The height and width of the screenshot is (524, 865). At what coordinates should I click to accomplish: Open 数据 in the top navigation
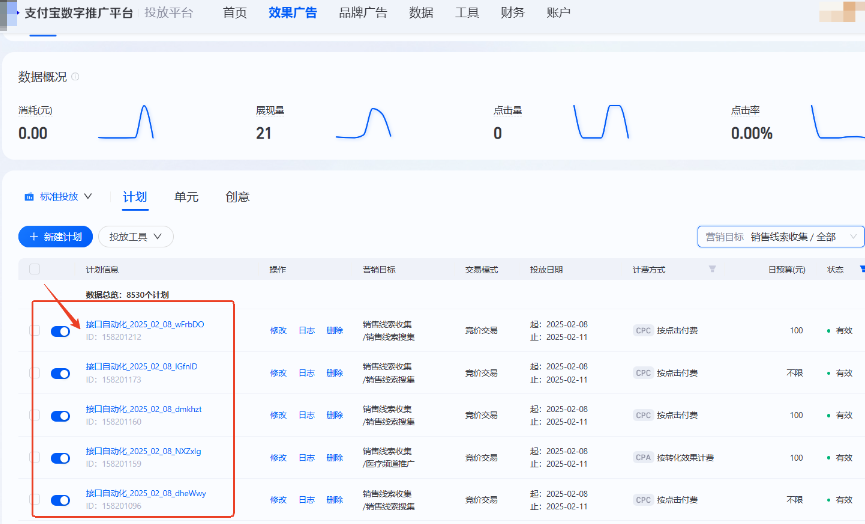[421, 13]
